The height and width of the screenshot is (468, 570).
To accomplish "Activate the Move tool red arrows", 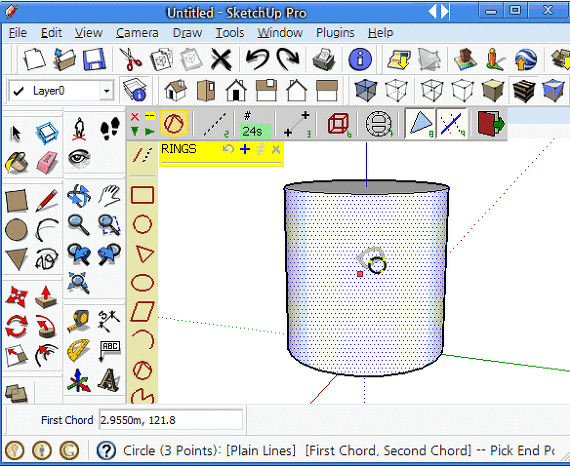I will tap(16, 297).
